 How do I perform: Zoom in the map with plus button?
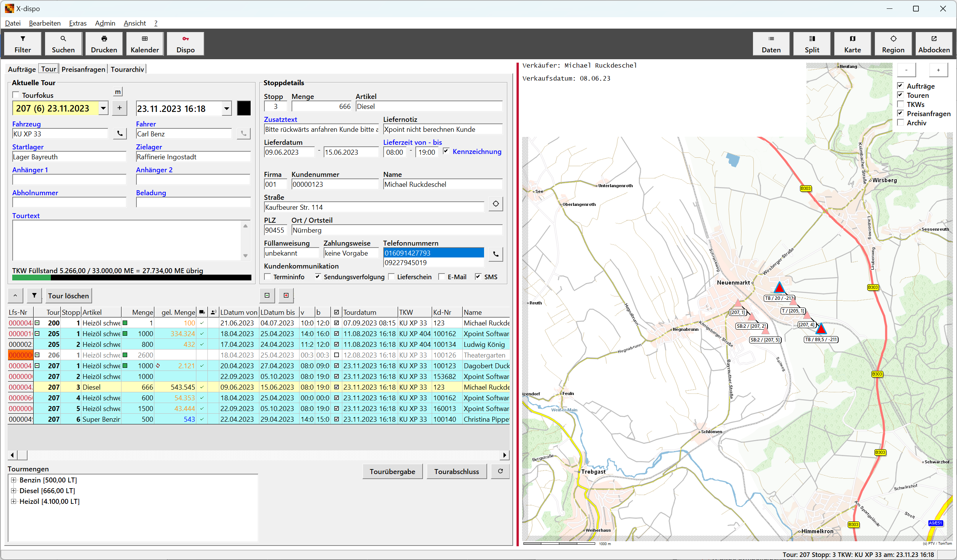tap(938, 70)
